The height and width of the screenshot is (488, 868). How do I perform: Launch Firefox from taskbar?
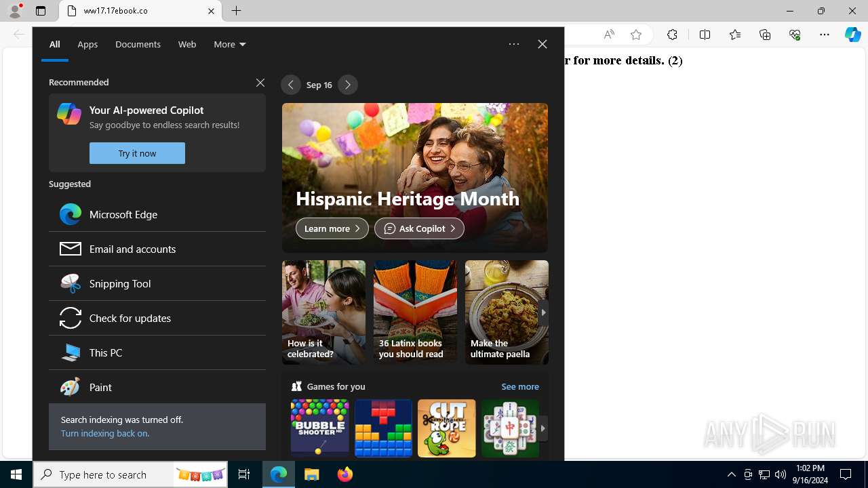(x=345, y=474)
